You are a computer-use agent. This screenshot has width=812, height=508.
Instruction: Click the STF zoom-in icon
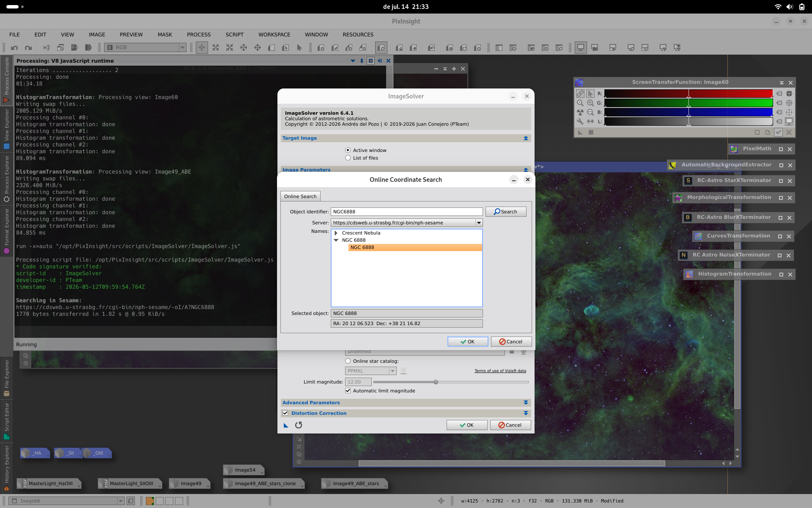coord(590,103)
